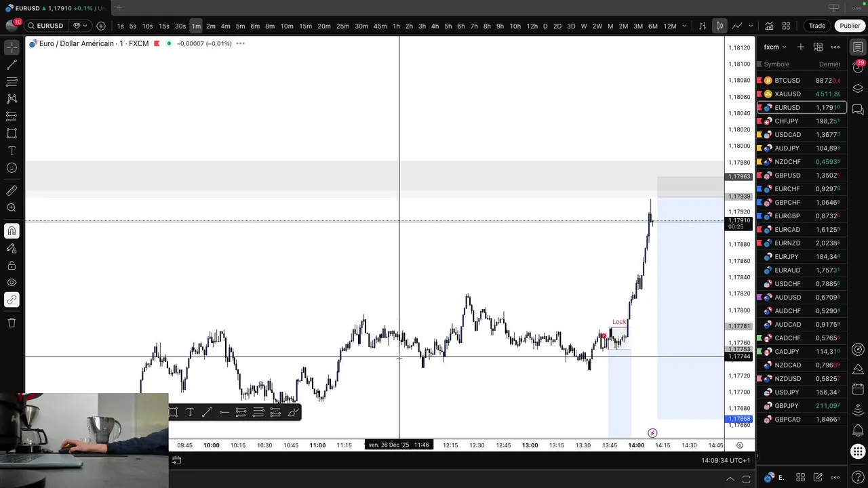This screenshot has width=868, height=488.
Task: Click the floating toolbar Text tool
Action: point(190,412)
